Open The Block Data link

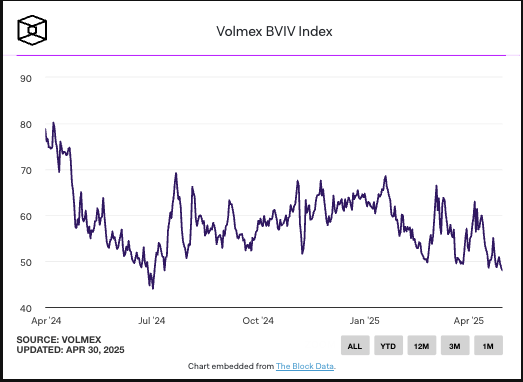click(x=305, y=366)
